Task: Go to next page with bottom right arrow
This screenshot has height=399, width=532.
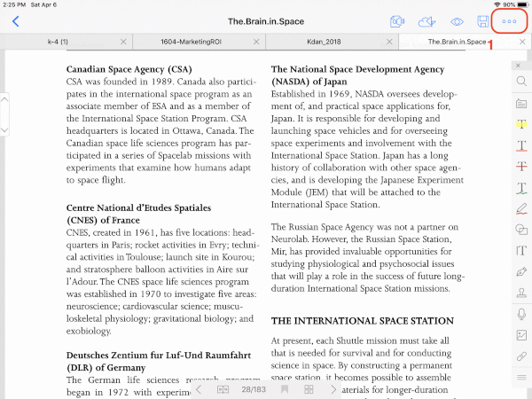Action: click(x=333, y=389)
